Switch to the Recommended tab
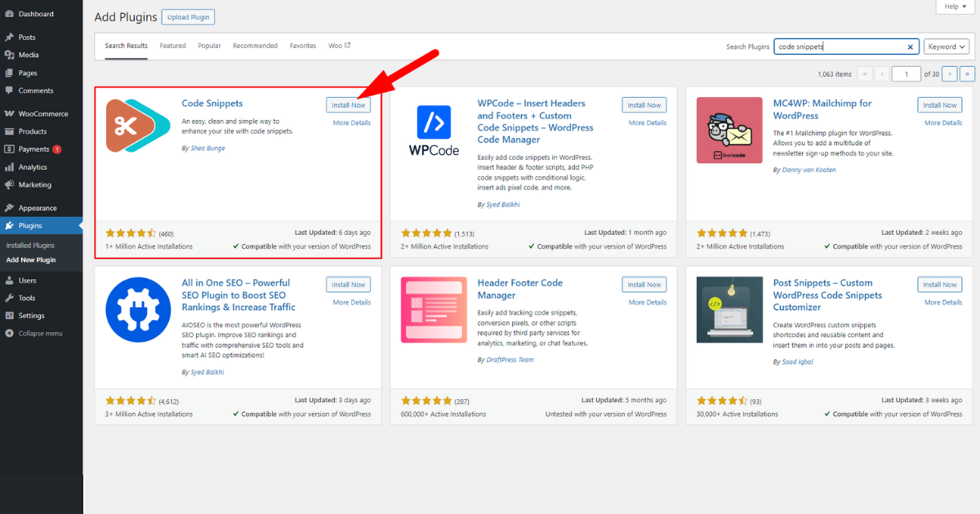The width and height of the screenshot is (980, 514). tap(255, 46)
